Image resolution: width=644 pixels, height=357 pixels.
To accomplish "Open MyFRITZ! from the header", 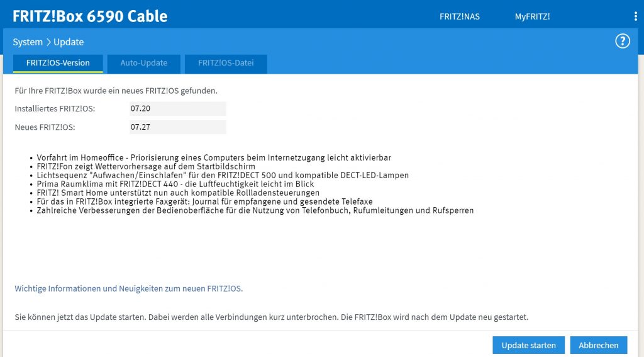I will pyautogui.click(x=532, y=16).
